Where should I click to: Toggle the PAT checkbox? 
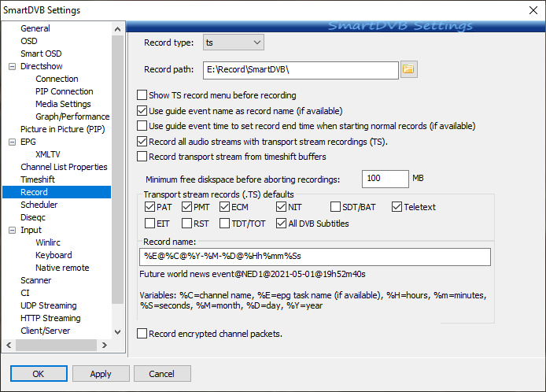click(149, 207)
